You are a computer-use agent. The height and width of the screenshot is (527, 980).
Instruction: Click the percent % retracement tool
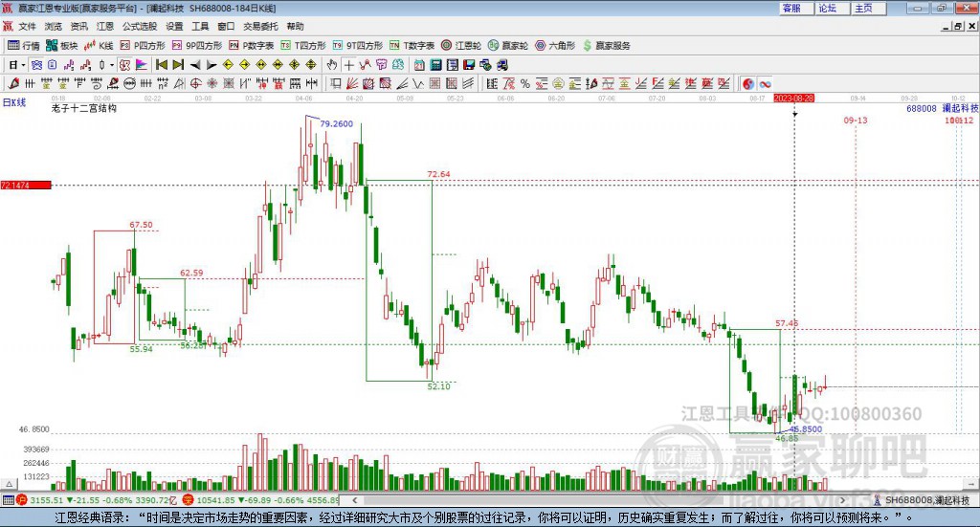[525, 83]
